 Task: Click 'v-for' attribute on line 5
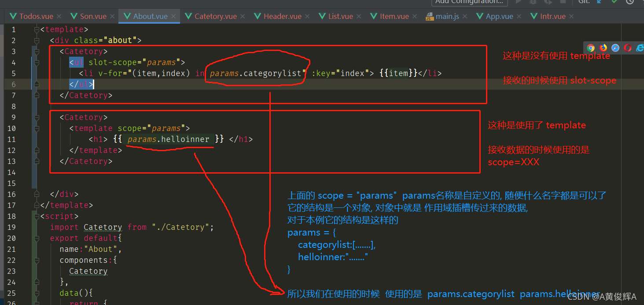110,73
